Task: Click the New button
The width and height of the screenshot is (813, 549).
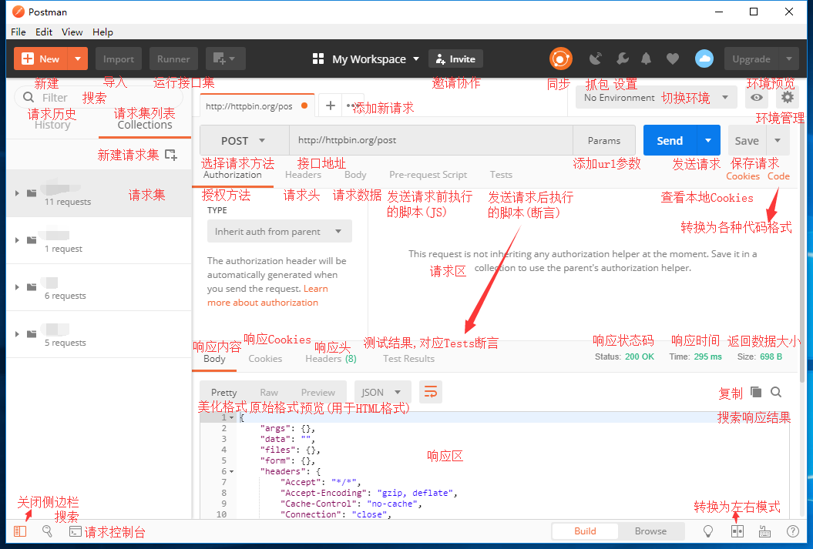Action: coord(41,59)
